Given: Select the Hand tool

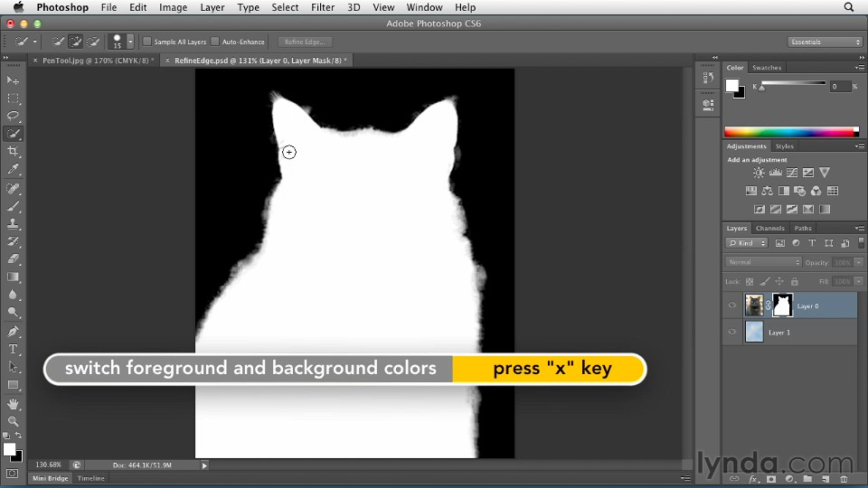Looking at the screenshot, I should (14, 403).
